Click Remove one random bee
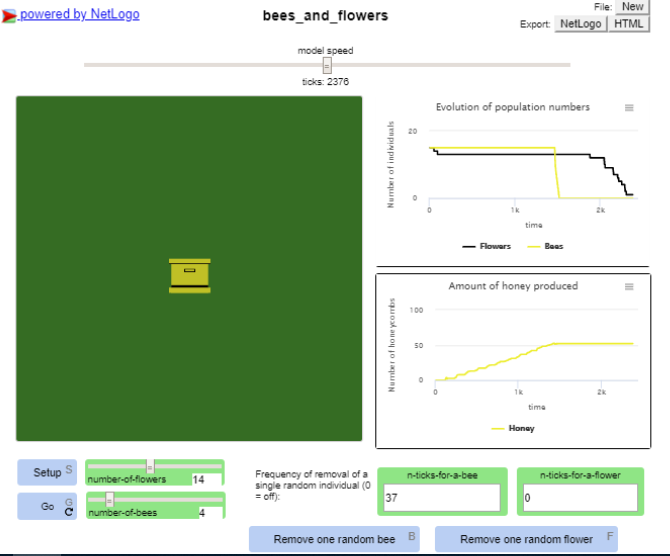670x556 pixels. tap(334, 539)
